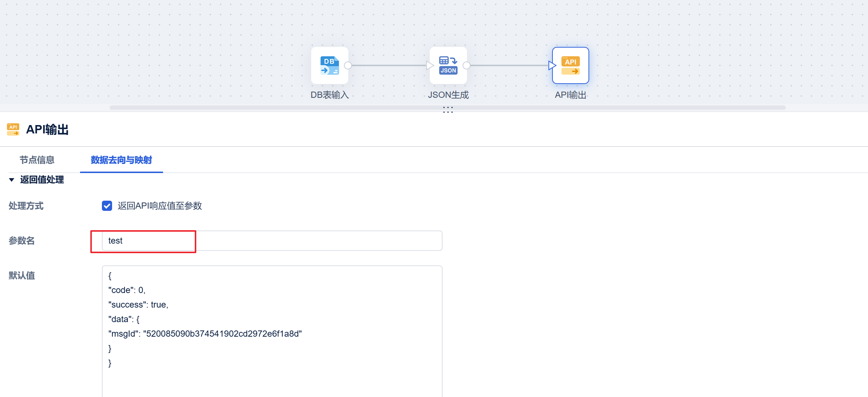Switch to 节点信息 tab
Image resolution: width=868 pixels, height=397 pixels.
(37, 160)
